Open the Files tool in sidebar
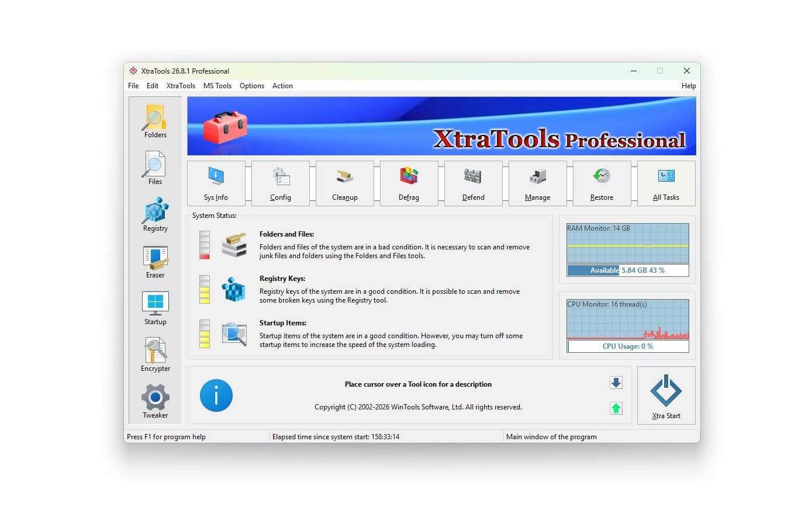The width and height of the screenshot is (812, 507). tap(155, 168)
